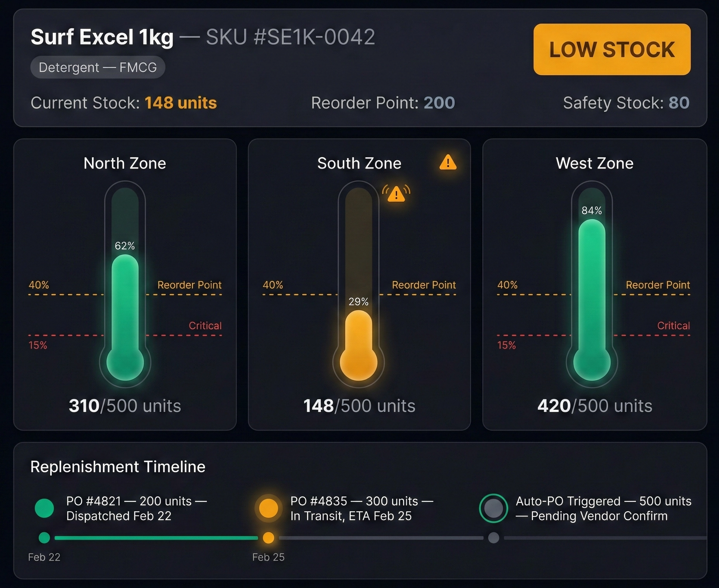Image resolution: width=719 pixels, height=588 pixels.
Task: Click the PO #4835 in-transit entry
Action: coord(362,508)
